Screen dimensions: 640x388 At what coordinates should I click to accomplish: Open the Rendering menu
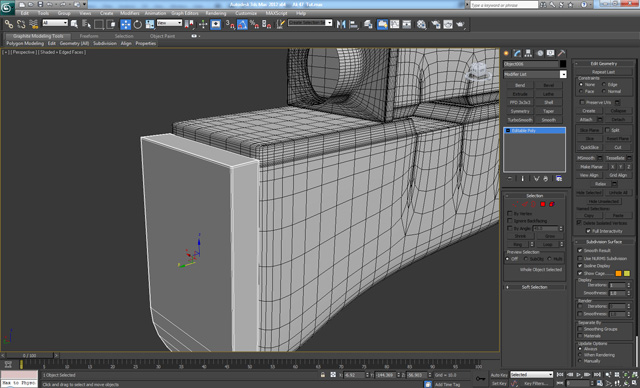click(x=216, y=13)
